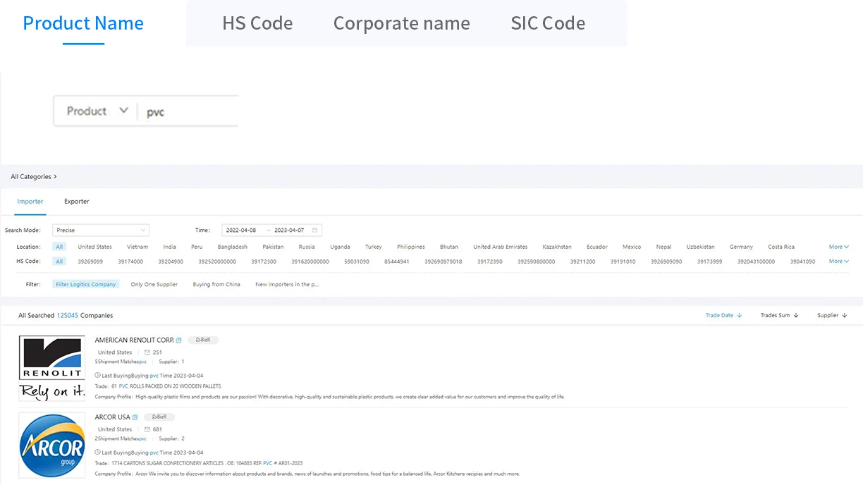Screen dimensions: 863x504
Task: Switch to the HS Code tab
Action: 257,23
